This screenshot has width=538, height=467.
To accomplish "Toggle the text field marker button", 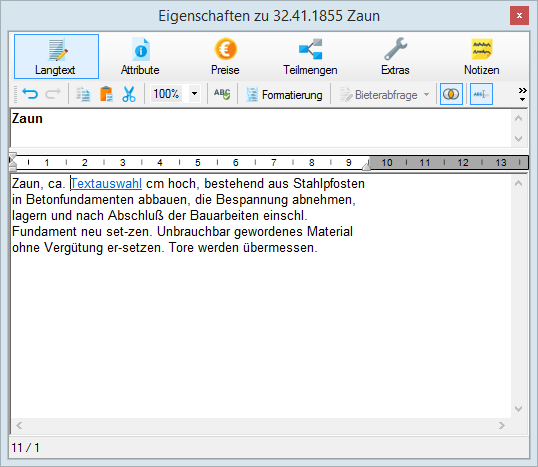I will pos(481,94).
